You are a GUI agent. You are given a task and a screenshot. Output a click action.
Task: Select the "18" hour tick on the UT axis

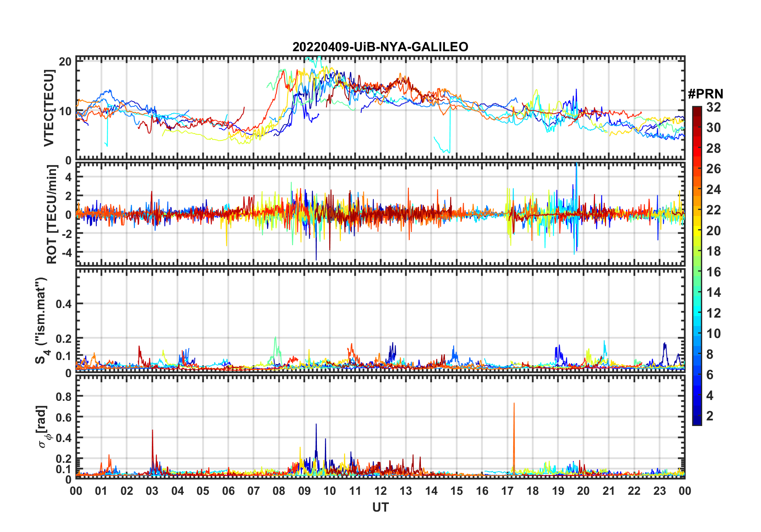(533, 491)
